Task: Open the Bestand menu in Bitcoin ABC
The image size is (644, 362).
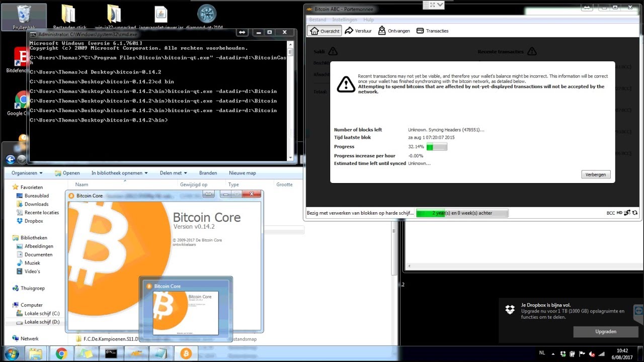Action: [x=317, y=20]
